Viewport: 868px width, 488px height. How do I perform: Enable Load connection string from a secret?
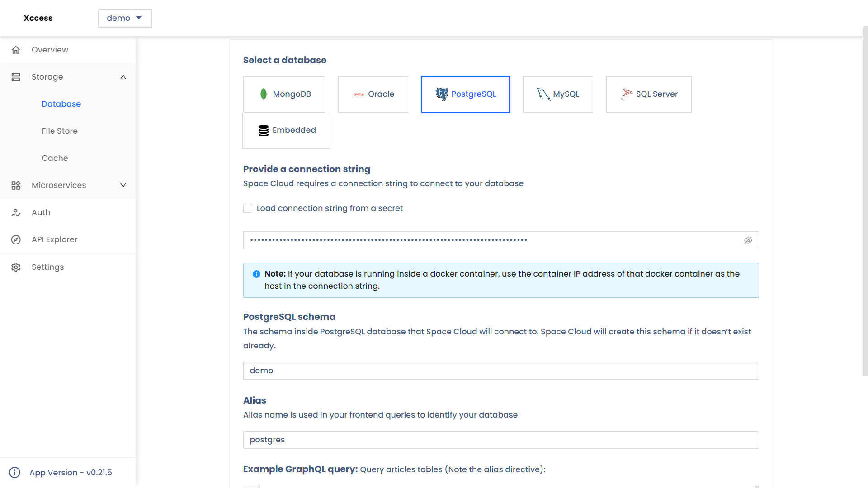tap(248, 208)
